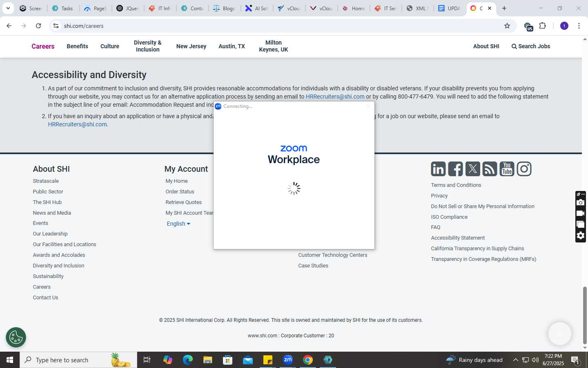Open SHI YouTube channel icon
Screen dimensions: 588x368
(x=507, y=169)
